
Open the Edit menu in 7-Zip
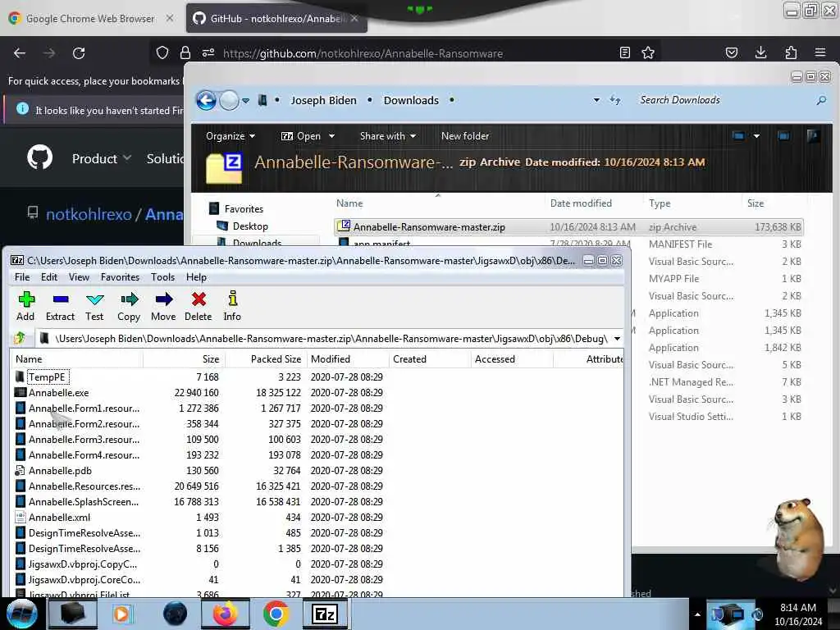[x=48, y=277]
